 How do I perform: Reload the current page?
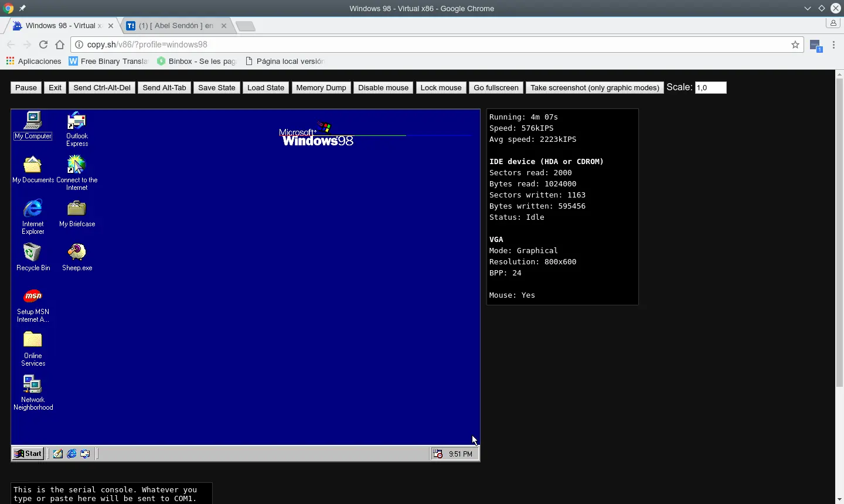pyautogui.click(x=43, y=45)
